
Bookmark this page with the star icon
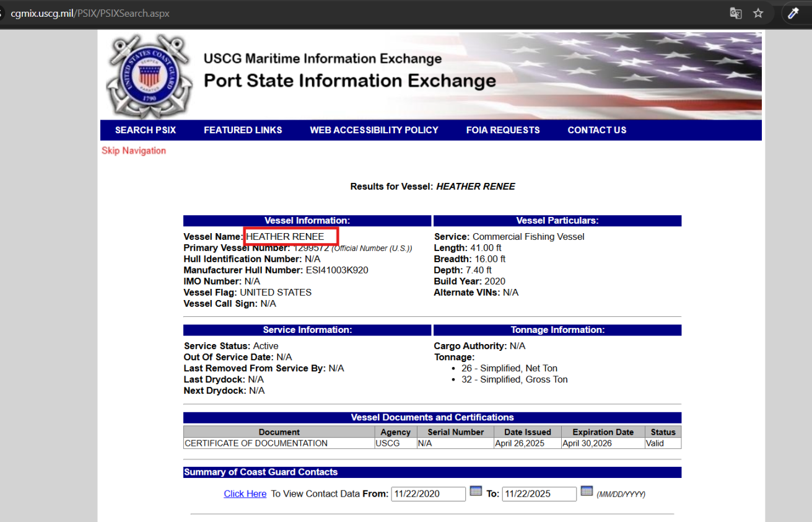coord(758,13)
